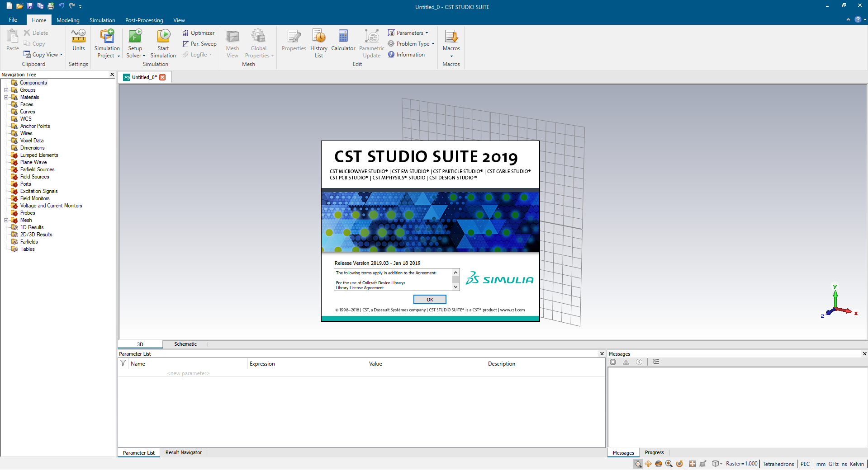Click the Save floppy disk icon

pyautogui.click(x=30, y=6)
